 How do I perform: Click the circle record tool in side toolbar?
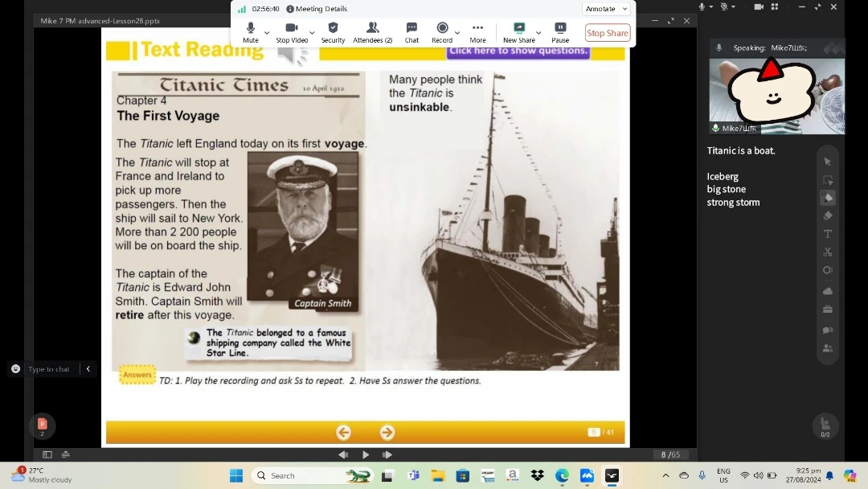828,270
